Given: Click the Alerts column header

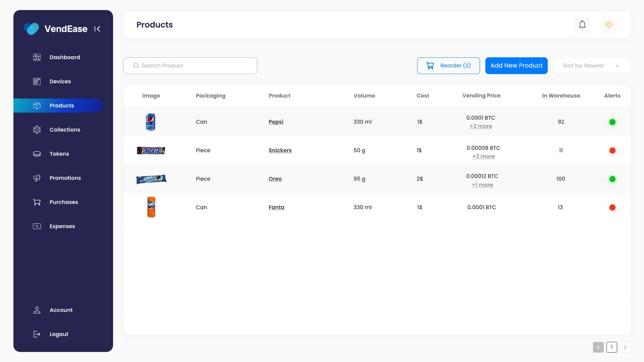Looking at the screenshot, I should click(612, 96).
